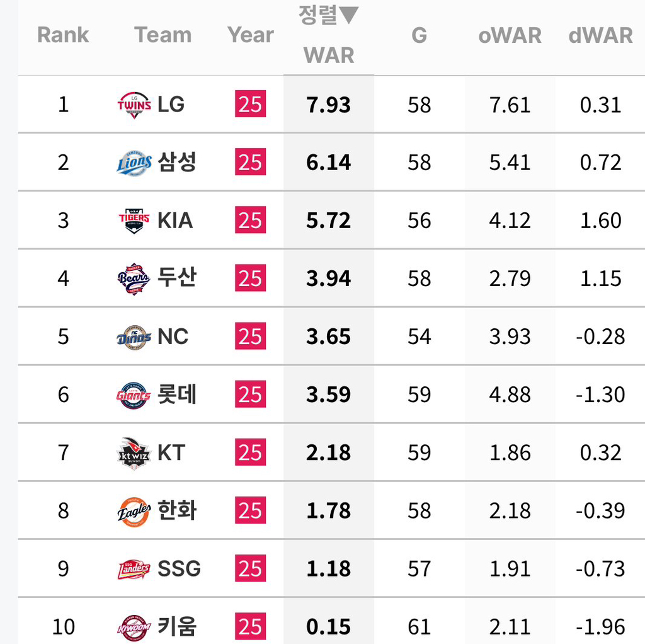Click the LG Twins team logo
Image resolution: width=645 pixels, height=644 pixels.
(x=134, y=105)
